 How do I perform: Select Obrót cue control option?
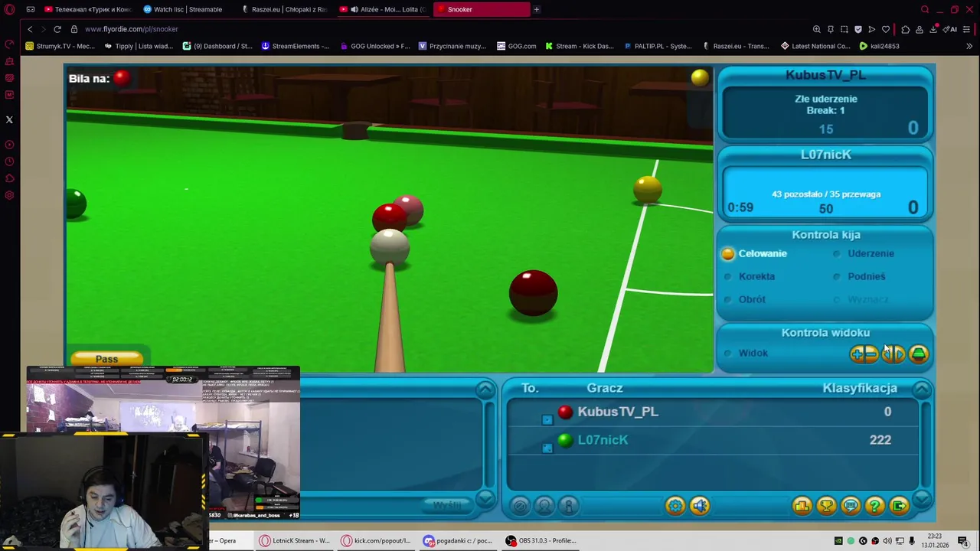745,299
